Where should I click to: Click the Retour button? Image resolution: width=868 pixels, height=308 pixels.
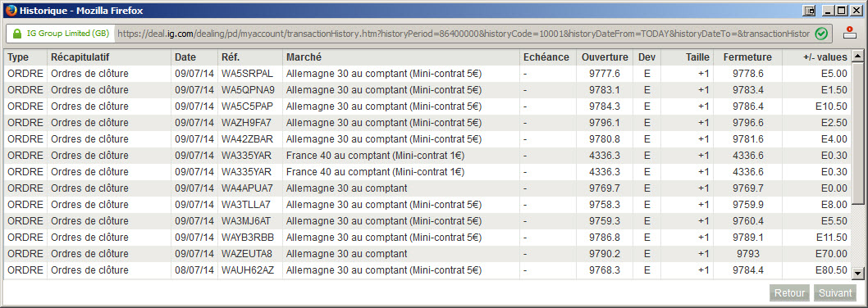coord(789,293)
